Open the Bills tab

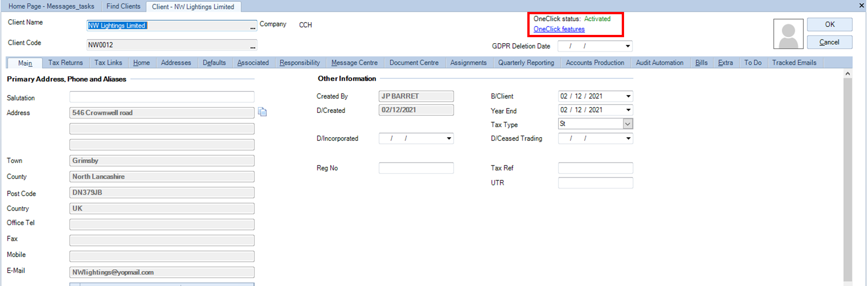coord(701,63)
